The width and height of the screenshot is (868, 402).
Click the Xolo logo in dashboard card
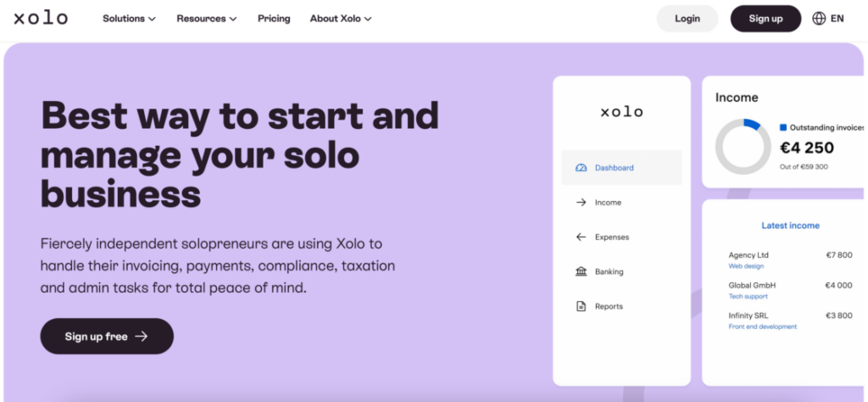click(x=621, y=113)
